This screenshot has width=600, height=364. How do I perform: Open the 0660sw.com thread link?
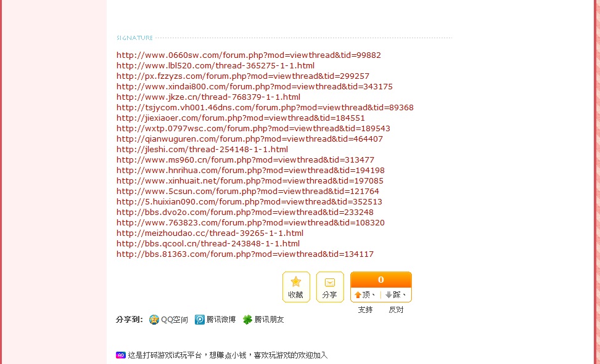[249, 55]
